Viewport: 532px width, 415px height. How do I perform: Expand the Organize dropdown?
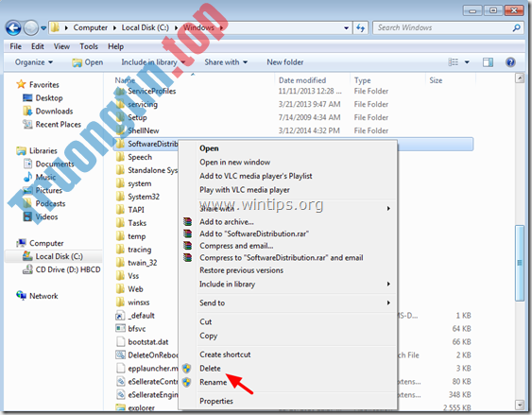34,62
